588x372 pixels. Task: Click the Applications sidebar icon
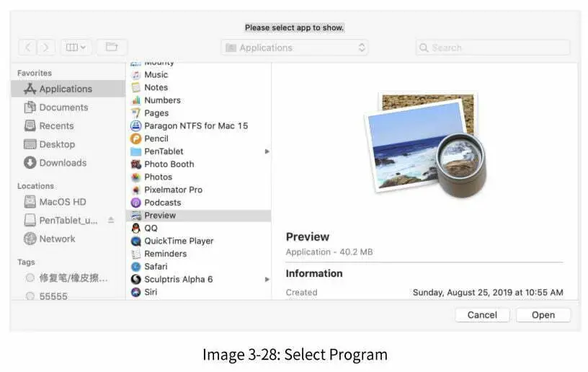[30, 89]
